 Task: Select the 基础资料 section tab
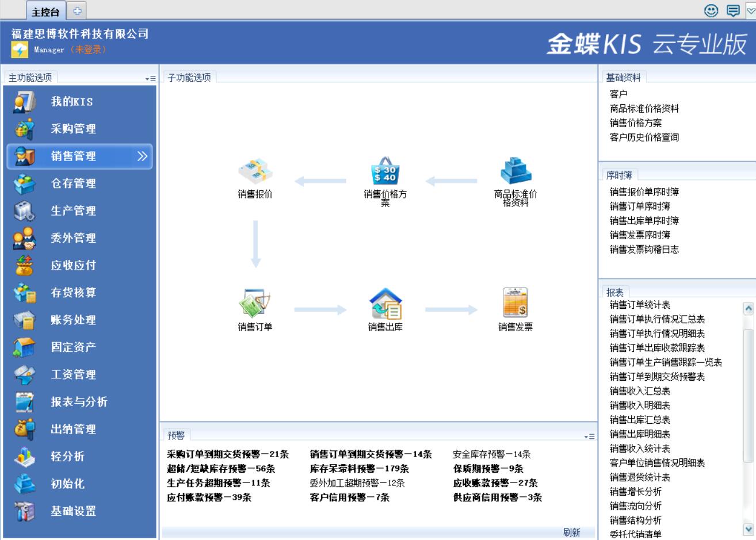click(x=624, y=78)
